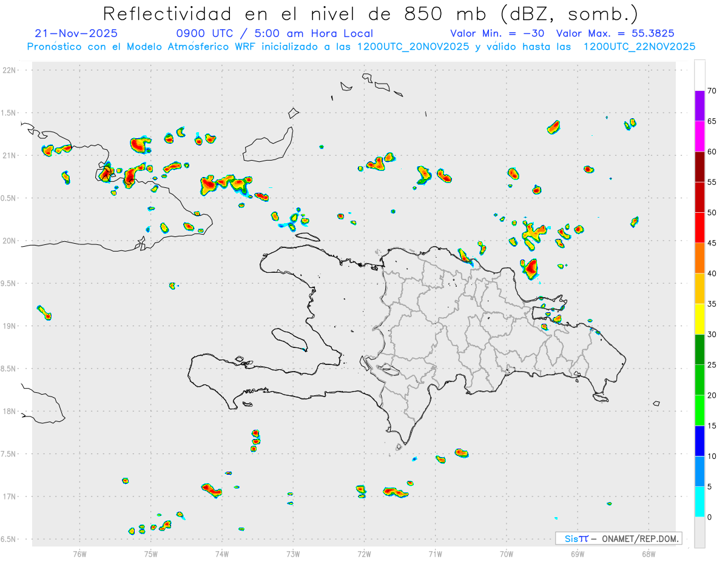Screen dimensions: 728x562
Task: Click the 74W longitude label
Action: click(x=221, y=554)
